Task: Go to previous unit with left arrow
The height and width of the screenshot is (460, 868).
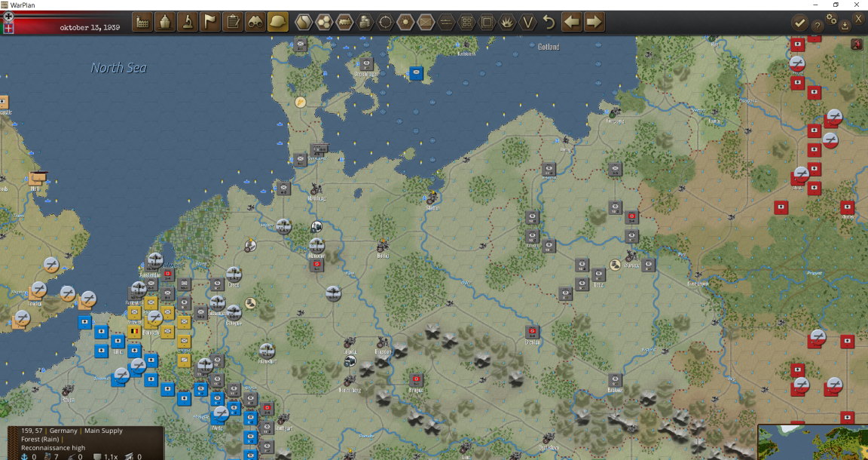Action: click(x=572, y=23)
